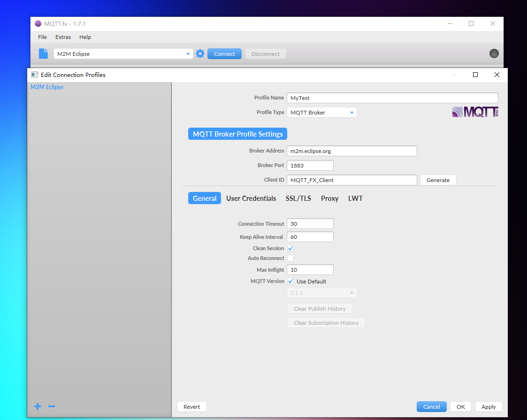Enable the Auto Reconnect checkbox
The image size is (527, 420).
pyautogui.click(x=290, y=258)
